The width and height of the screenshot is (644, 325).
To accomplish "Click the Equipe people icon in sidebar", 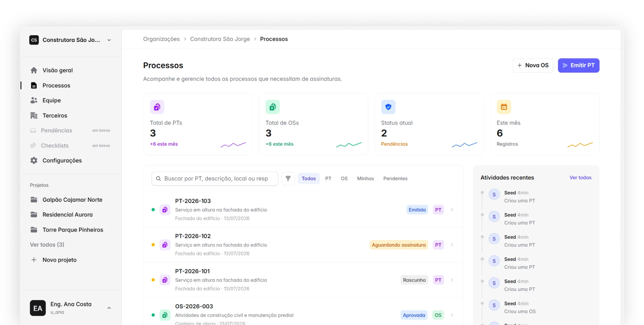I will tap(34, 100).
